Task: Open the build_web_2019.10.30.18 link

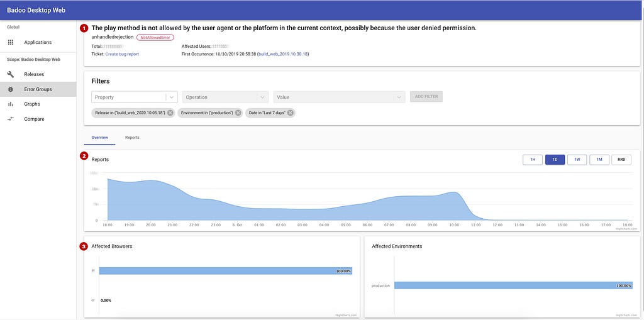Action: tap(283, 54)
